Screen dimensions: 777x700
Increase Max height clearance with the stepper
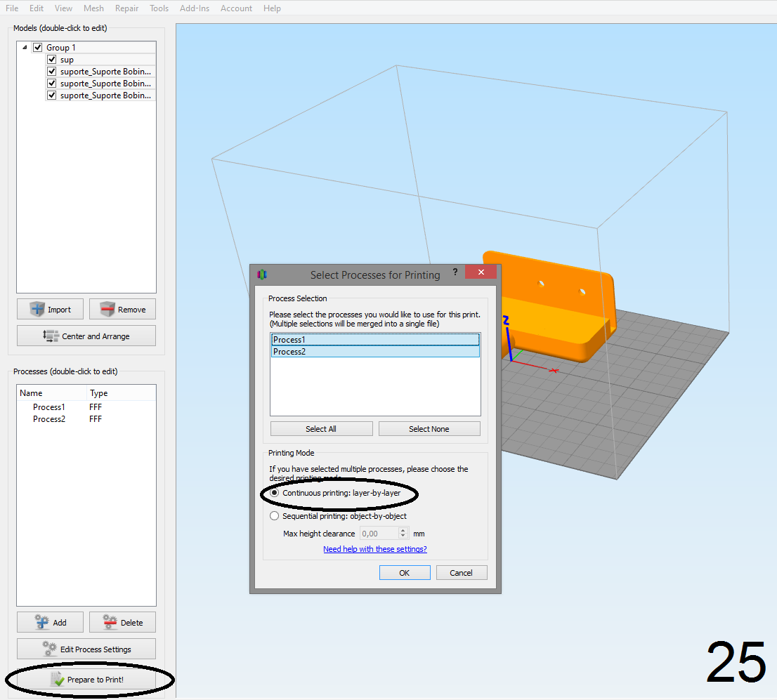point(403,531)
